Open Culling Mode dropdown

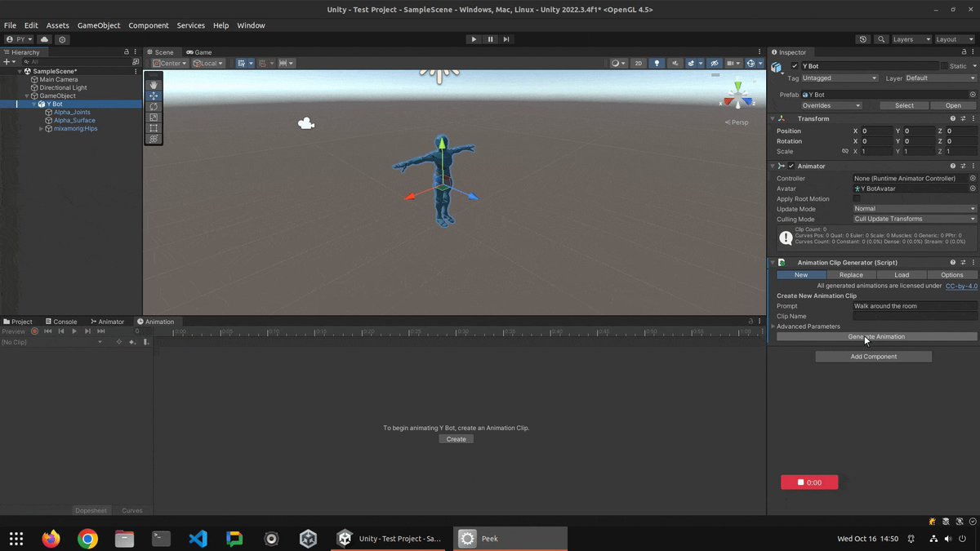[x=915, y=219]
